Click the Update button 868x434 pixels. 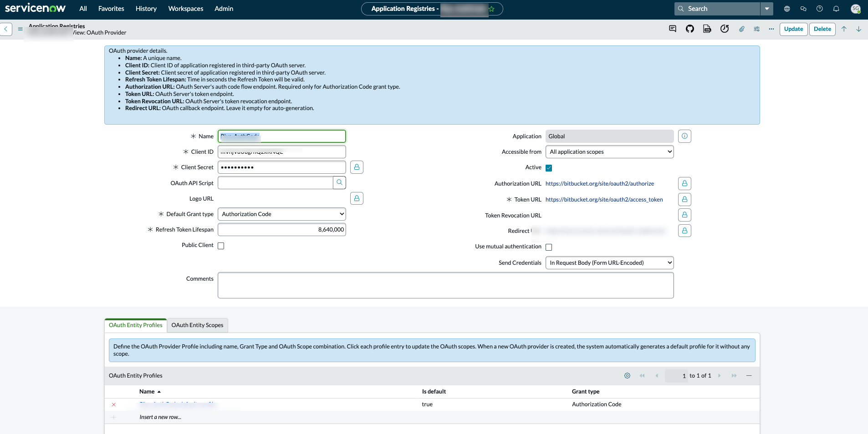tap(793, 29)
